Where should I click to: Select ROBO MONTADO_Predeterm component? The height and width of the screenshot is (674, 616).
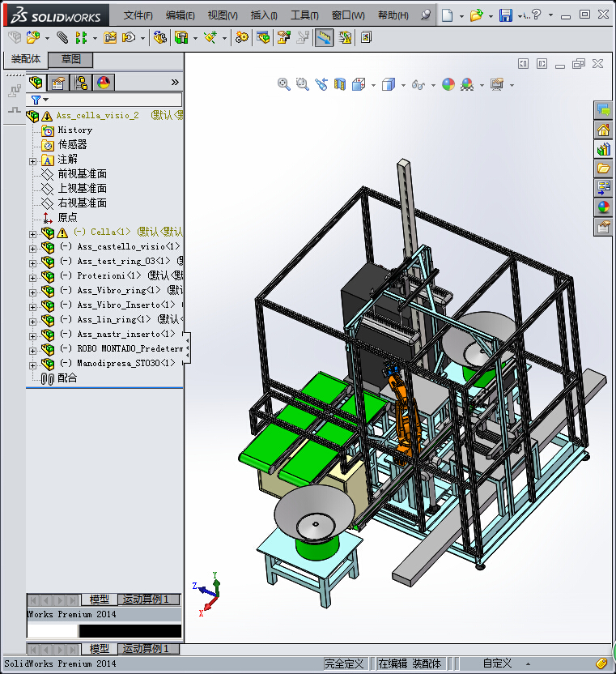pos(130,348)
